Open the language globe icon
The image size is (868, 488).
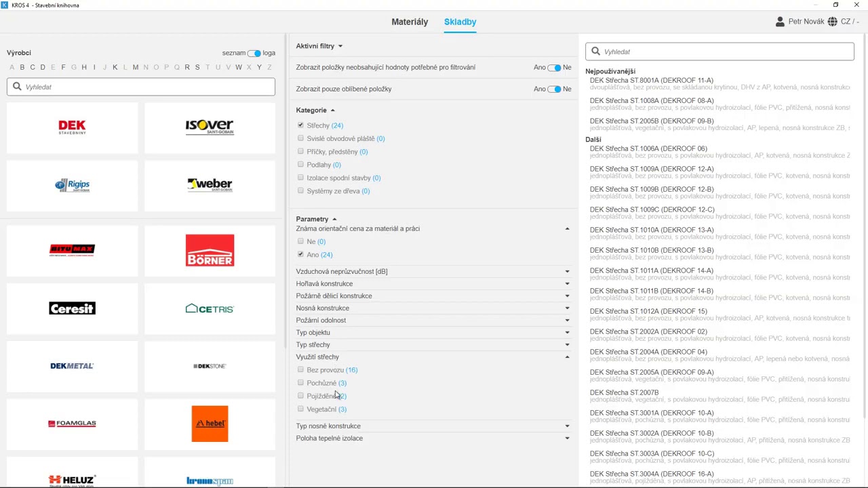pyautogui.click(x=832, y=22)
